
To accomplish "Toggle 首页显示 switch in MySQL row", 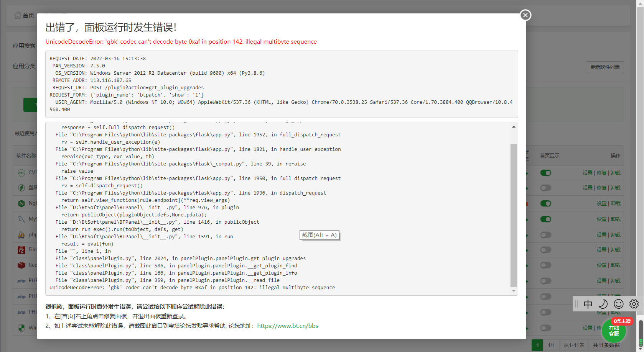I will pyautogui.click(x=546, y=219).
